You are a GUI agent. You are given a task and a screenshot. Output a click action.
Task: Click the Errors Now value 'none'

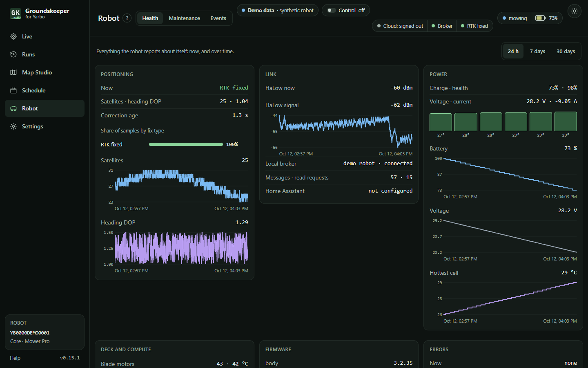(x=570, y=363)
